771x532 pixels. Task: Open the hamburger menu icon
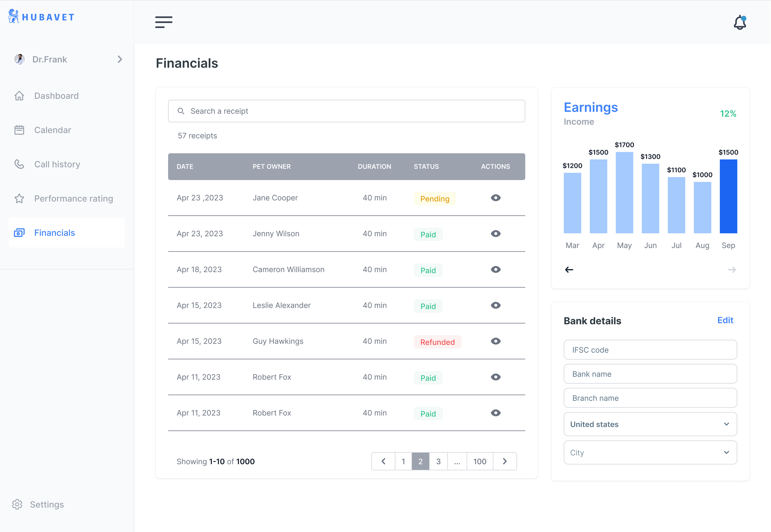pos(163,22)
